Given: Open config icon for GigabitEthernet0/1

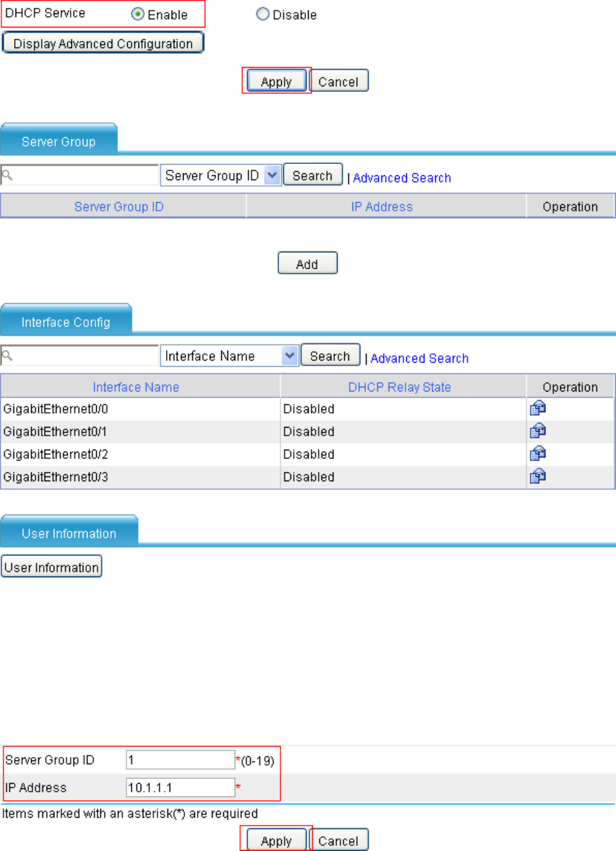Looking at the screenshot, I should click(x=538, y=431).
